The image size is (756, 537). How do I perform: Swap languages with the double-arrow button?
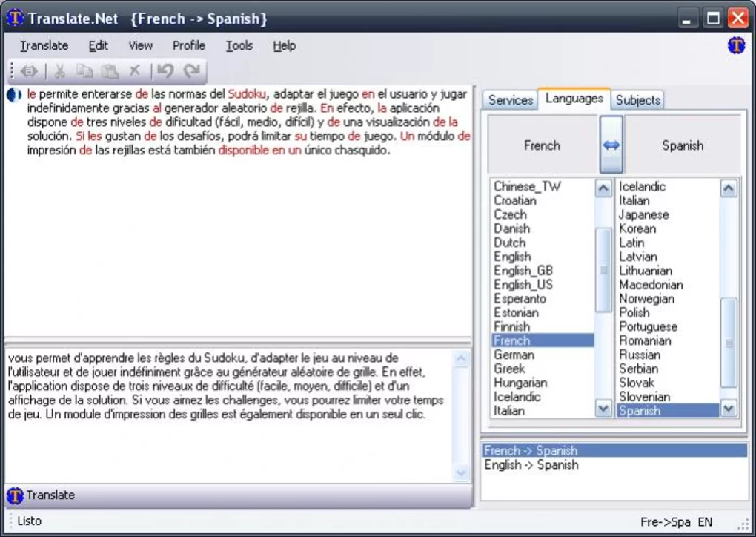pos(611,144)
